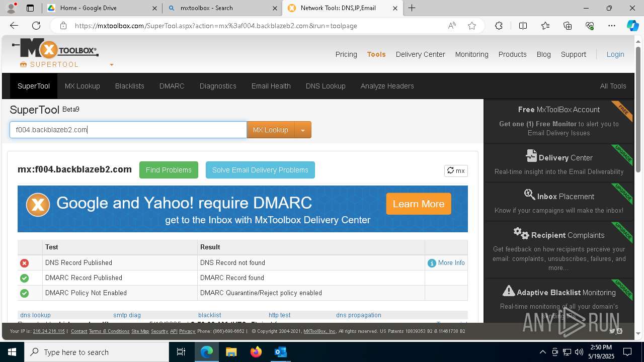Open browser extensions icon
Screen dimensions: 644x362
point(499,26)
